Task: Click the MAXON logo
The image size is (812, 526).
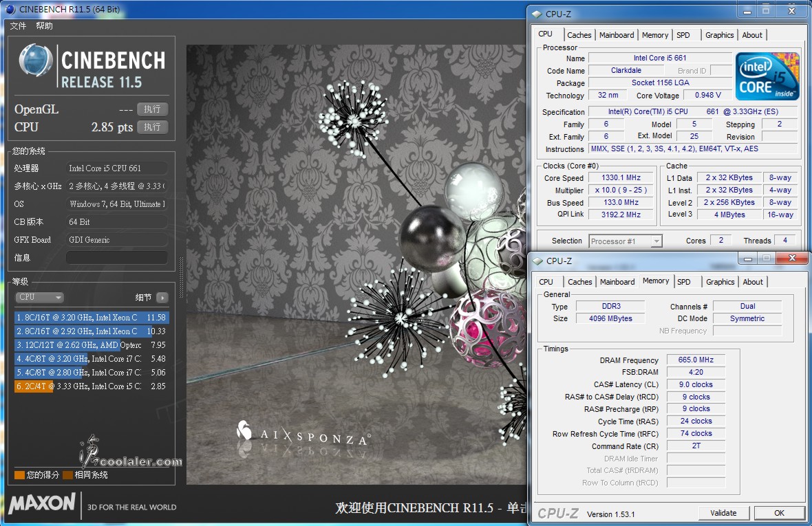Action: click(x=43, y=503)
